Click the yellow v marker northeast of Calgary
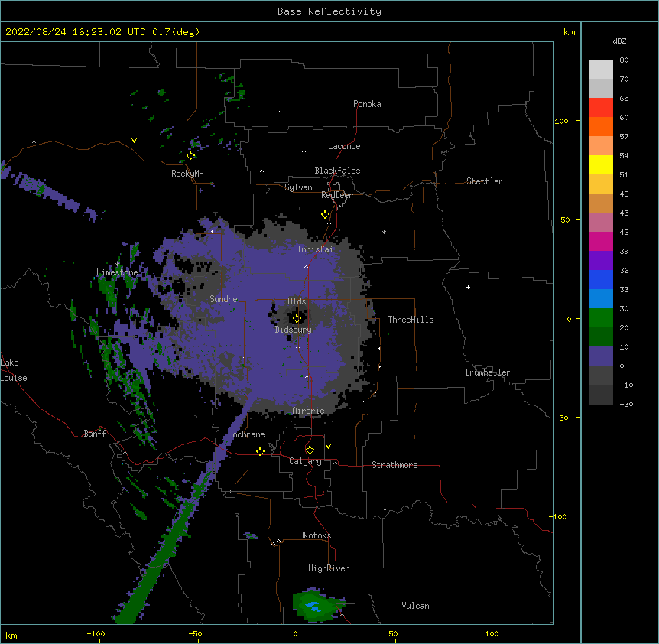 (x=328, y=447)
